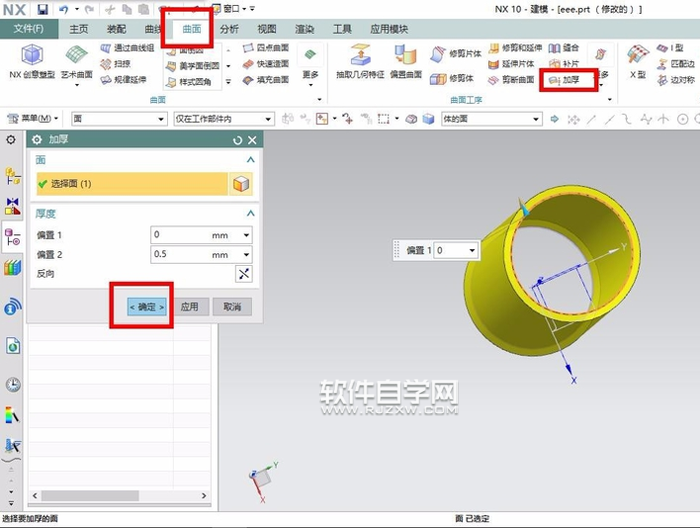Open the reuse library books icon
The height and width of the screenshot is (528, 700).
tap(12, 268)
